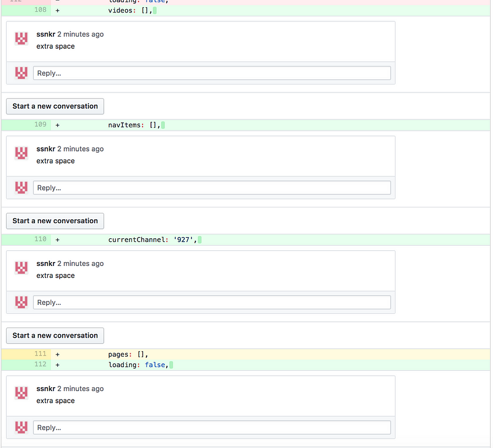The height and width of the screenshot is (448, 493).
Task: Click '2 minutes ago' timestamp on line 109 comment
Action: click(x=81, y=149)
